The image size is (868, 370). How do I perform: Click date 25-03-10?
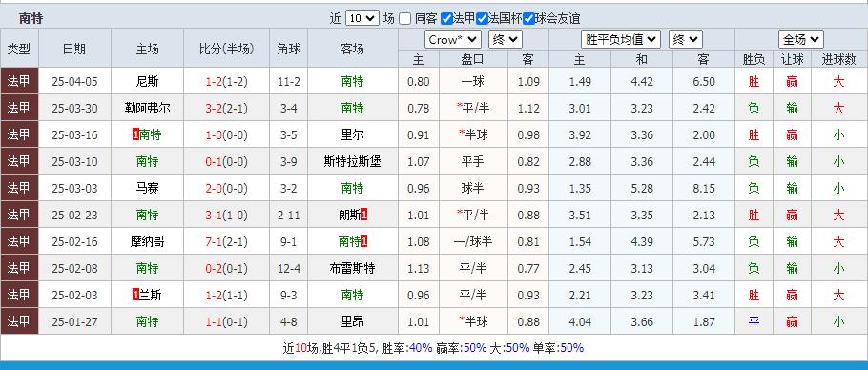click(74, 161)
